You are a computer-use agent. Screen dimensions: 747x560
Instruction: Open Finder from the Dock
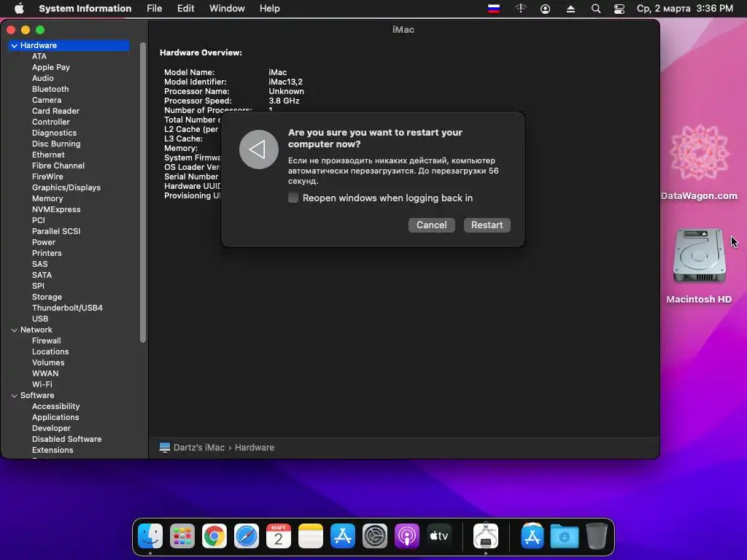(150, 536)
